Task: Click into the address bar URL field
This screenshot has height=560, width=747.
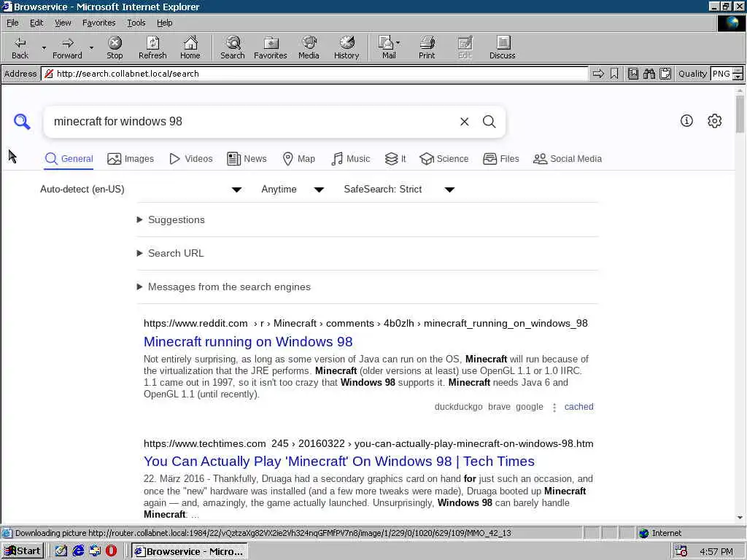Action: 314,74
